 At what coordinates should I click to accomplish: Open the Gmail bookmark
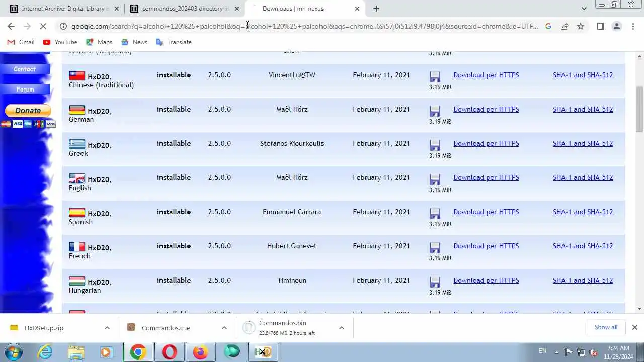pyautogui.click(x=21, y=42)
